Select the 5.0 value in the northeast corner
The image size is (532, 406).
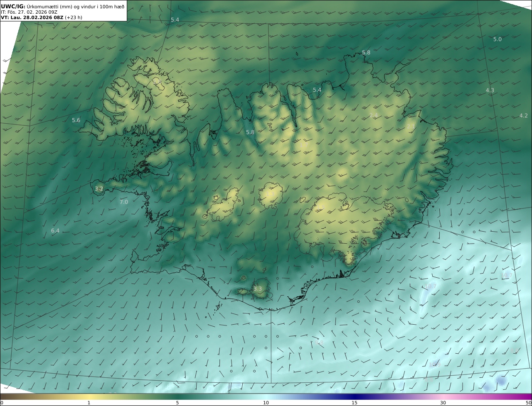(x=498, y=39)
